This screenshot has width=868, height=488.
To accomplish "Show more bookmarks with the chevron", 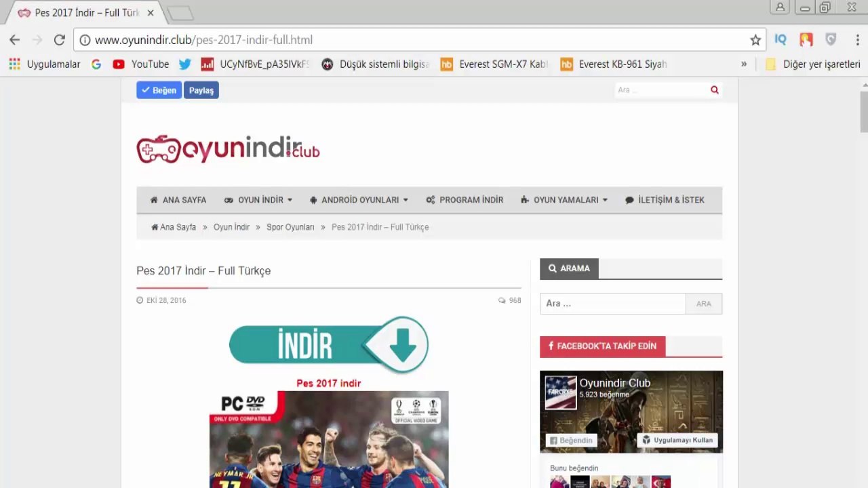I will 744,64.
